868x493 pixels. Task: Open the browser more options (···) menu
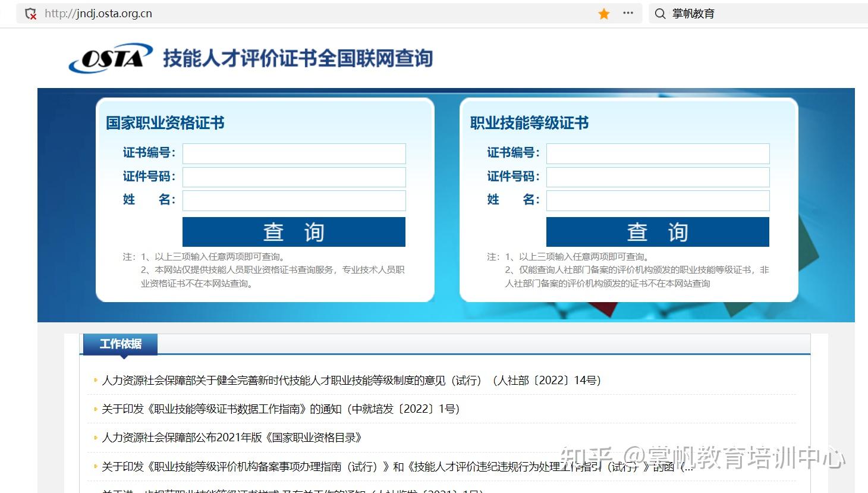coord(628,12)
